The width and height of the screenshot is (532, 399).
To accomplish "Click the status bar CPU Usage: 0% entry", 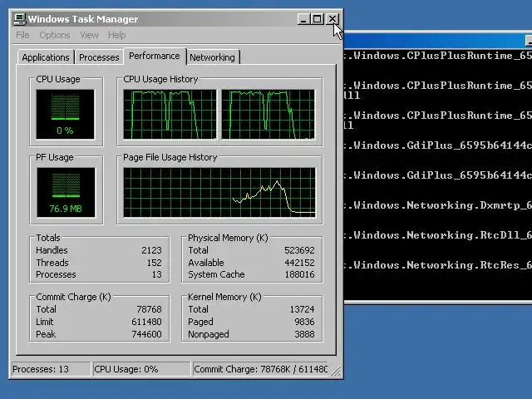I will 141,369.
